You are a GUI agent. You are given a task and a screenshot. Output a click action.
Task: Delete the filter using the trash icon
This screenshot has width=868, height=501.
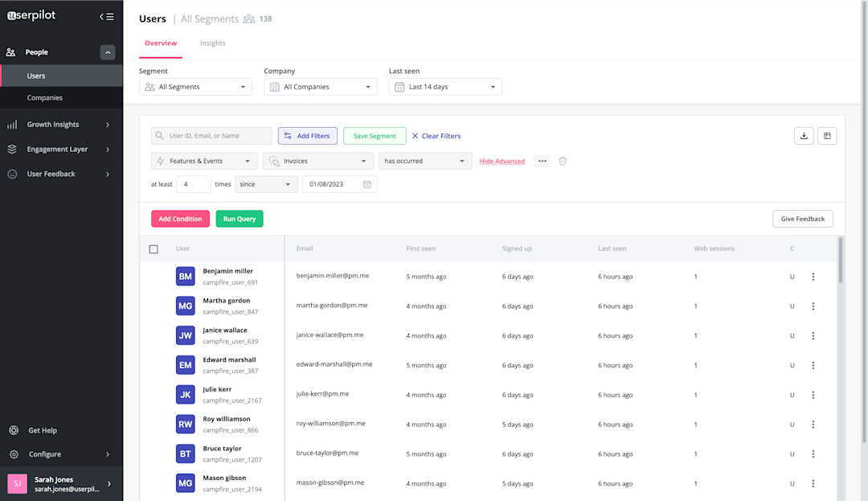(563, 161)
